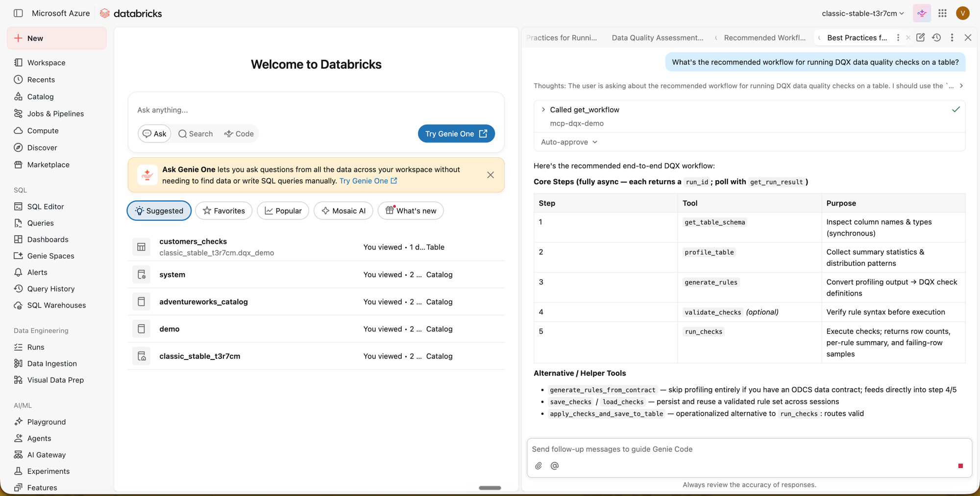Open Marketplace in the sidebar

click(x=48, y=165)
